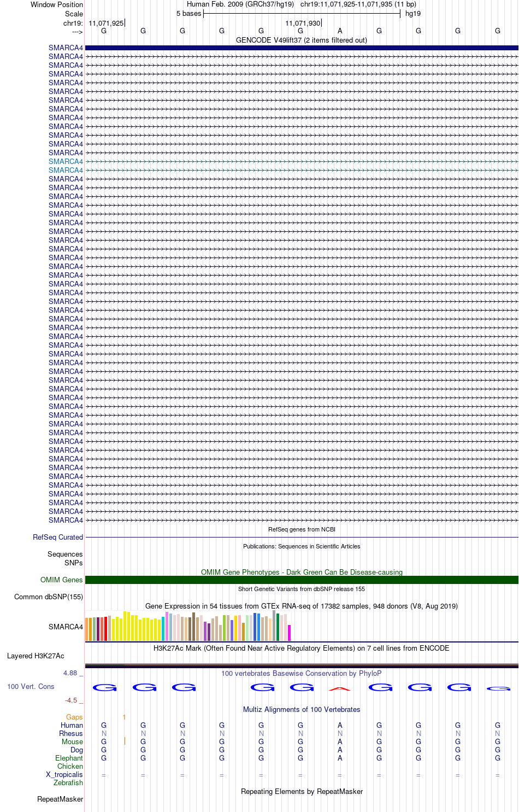Click the thick dark blue SMARCA4 exon bar
Viewport: 519px width, 812px height.
click(302, 48)
